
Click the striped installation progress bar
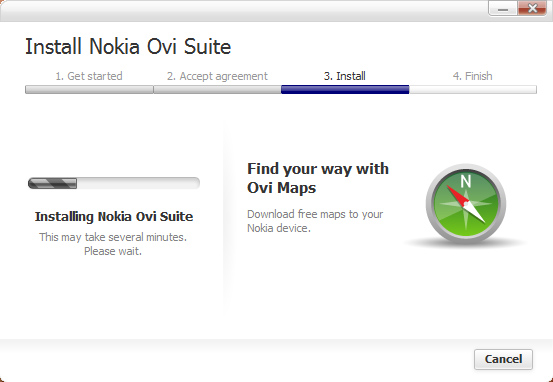click(x=114, y=183)
